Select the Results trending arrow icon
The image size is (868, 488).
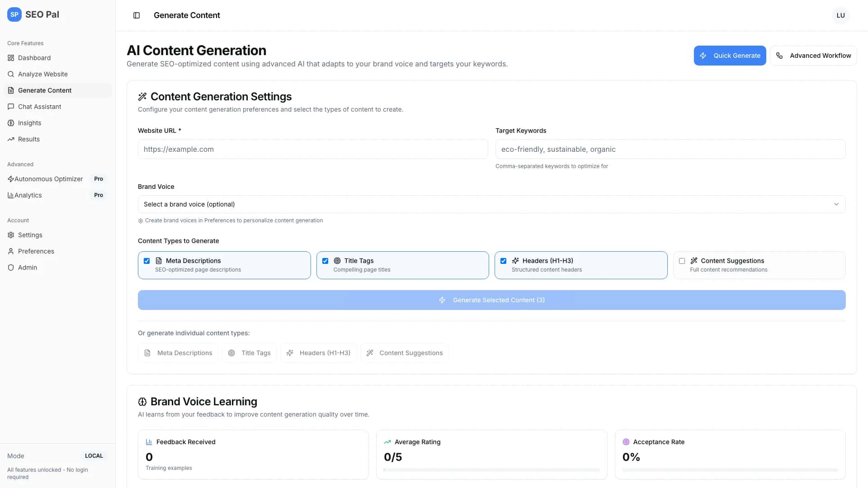(x=11, y=139)
